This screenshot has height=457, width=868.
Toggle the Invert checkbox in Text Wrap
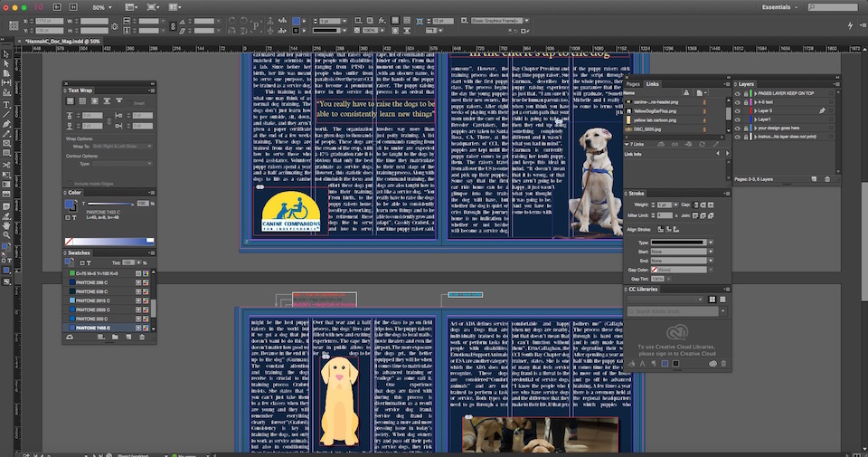pos(129,103)
